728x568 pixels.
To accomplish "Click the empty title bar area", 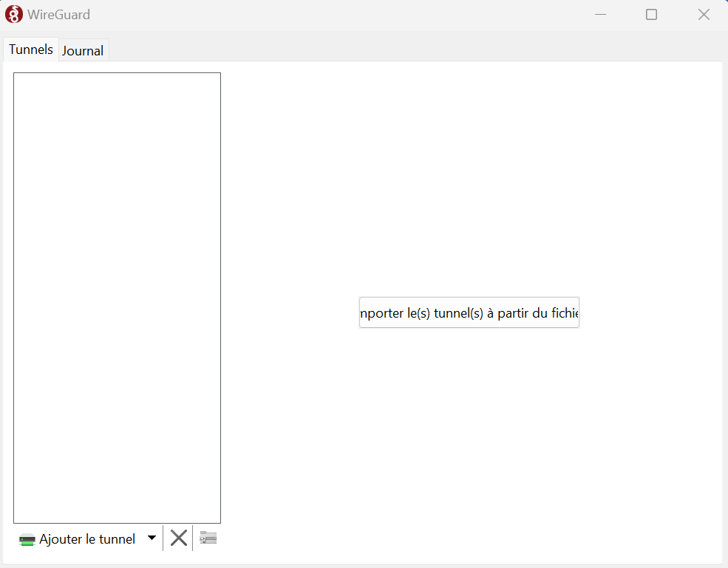I will point(333,15).
